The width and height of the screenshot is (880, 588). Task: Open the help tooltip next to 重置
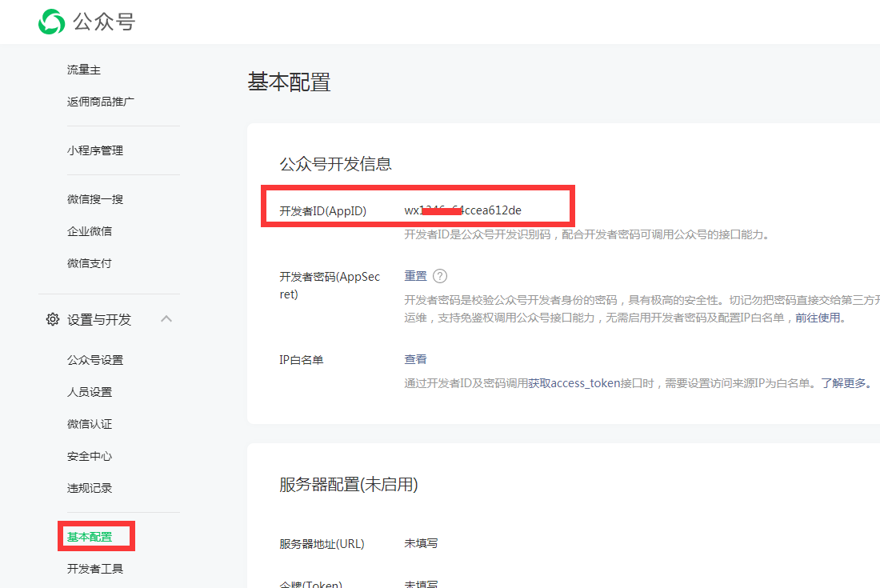(x=438, y=274)
